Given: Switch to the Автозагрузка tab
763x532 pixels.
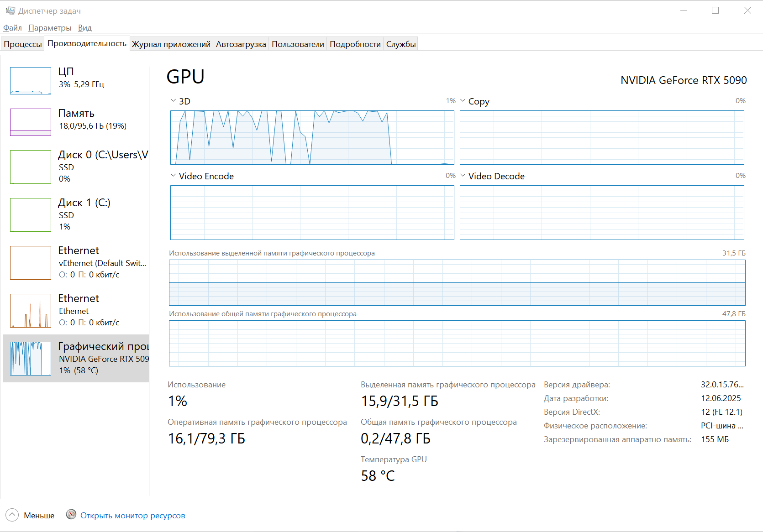Looking at the screenshot, I should pyautogui.click(x=241, y=44).
